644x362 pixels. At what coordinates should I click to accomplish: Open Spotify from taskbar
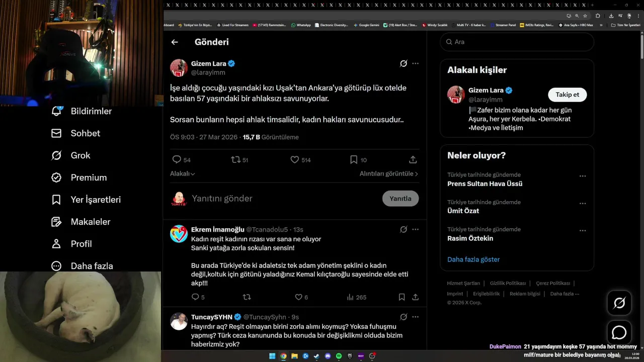point(339,356)
